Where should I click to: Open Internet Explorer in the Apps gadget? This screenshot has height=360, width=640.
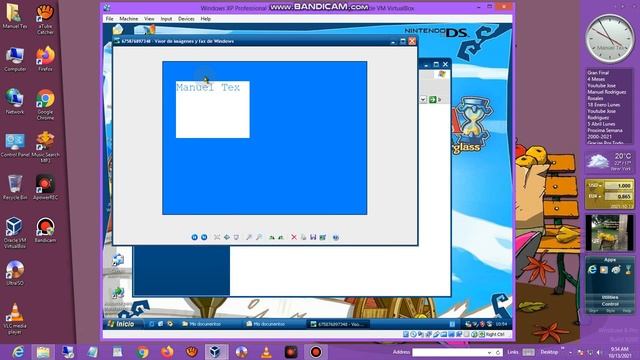[592, 269]
